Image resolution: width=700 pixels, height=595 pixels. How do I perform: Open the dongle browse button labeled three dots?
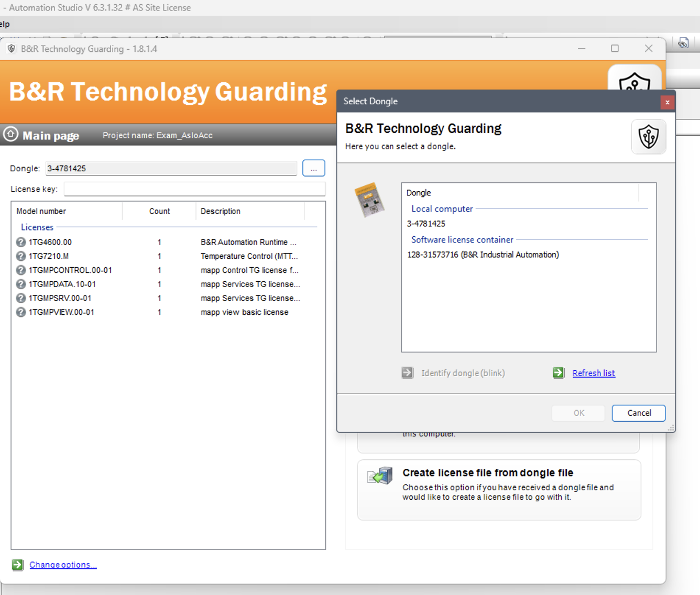tap(314, 168)
